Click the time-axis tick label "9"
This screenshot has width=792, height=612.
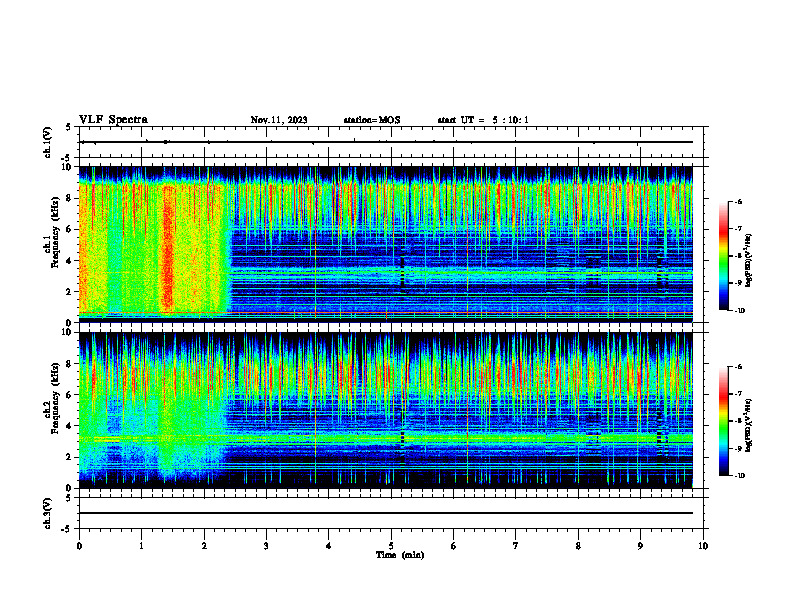tap(640, 546)
